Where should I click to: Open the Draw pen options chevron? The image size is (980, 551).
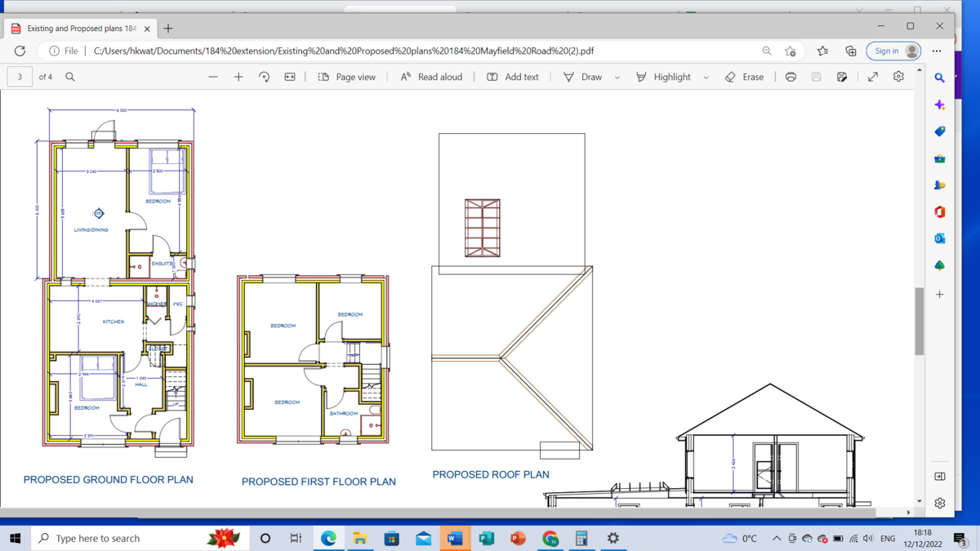click(617, 76)
